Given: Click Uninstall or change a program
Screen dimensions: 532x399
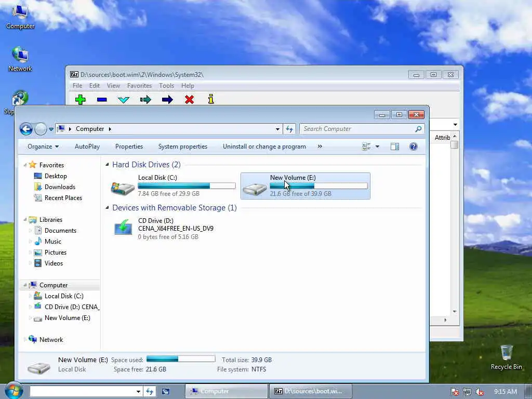Looking at the screenshot, I should (264, 147).
